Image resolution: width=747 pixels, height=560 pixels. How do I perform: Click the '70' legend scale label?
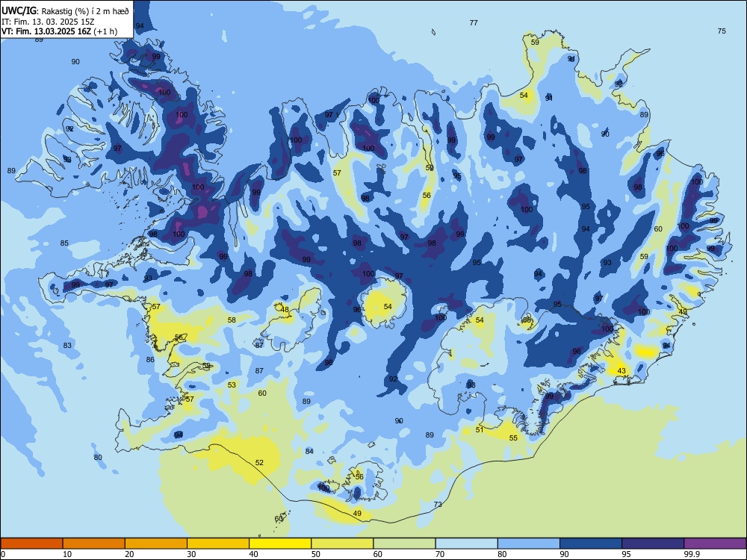click(x=440, y=554)
